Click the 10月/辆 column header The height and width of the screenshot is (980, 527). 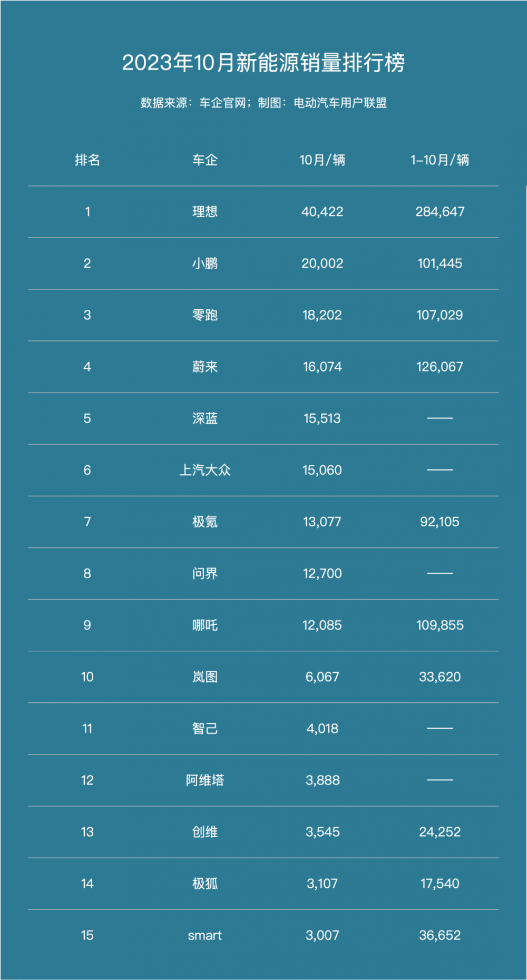pos(322,160)
